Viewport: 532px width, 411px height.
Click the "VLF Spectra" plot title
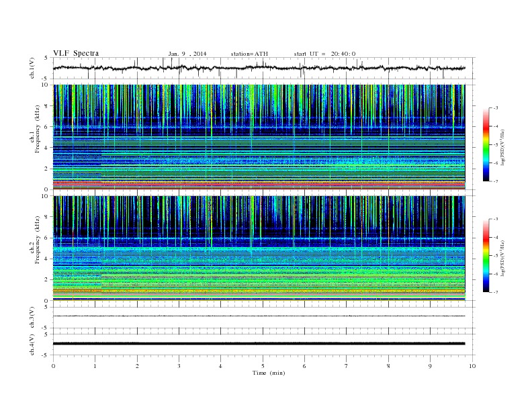[76, 53]
